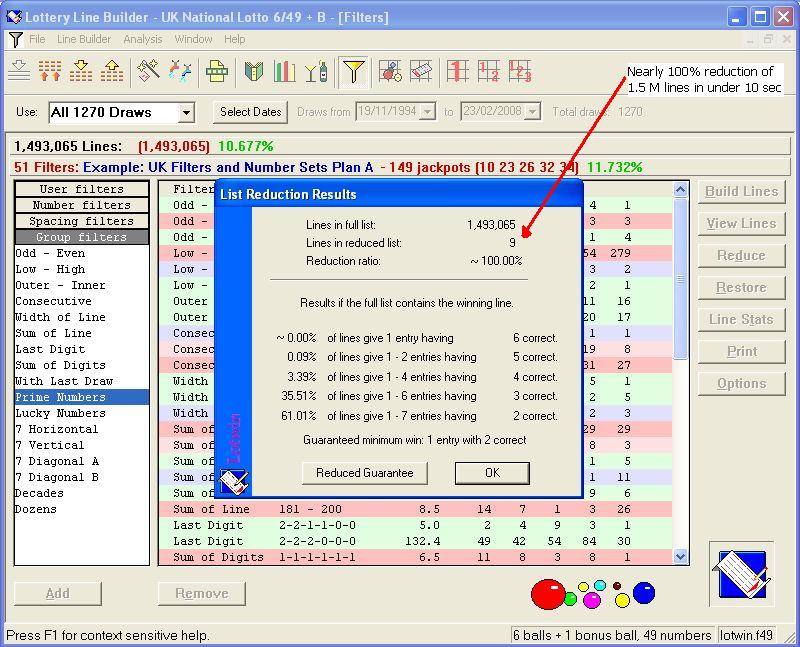This screenshot has width=800, height=647.
Task: Select Sum of Digits in filter list
Action: click(x=53, y=365)
